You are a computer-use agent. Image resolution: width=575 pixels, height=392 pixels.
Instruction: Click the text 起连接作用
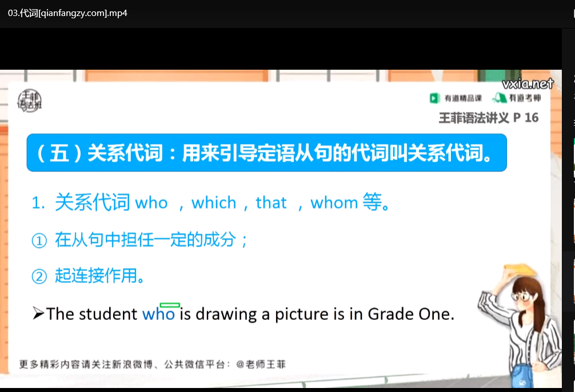96,276
